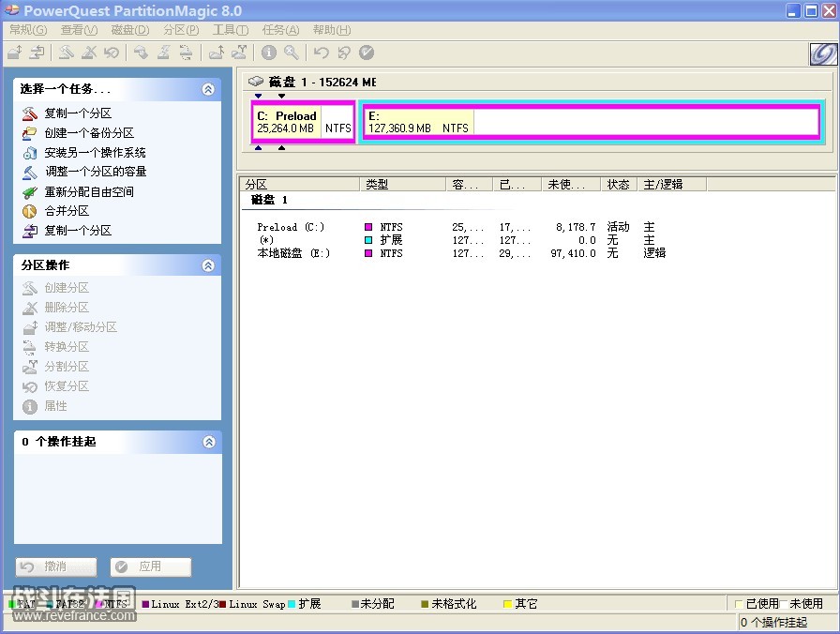Click the copy partition toolbar icon
The width and height of the screenshot is (840, 634).
37,53
